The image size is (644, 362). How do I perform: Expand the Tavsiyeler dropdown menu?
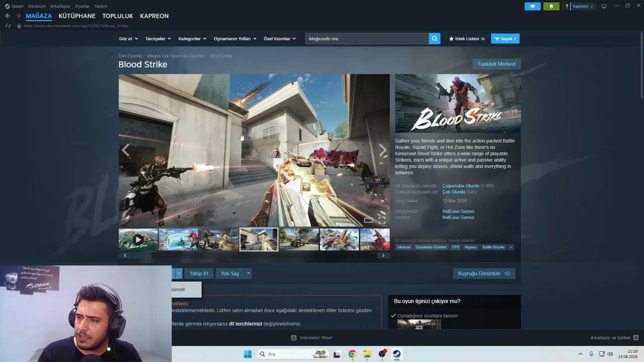pyautogui.click(x=158, y=39)
